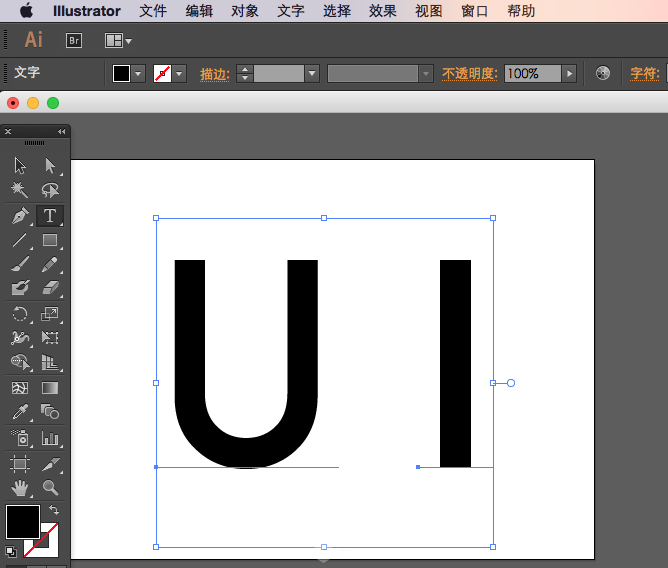Reset to default fill and stroke
Screen dimensions: 668x568
pyautogui.click(x=11, y=551)
